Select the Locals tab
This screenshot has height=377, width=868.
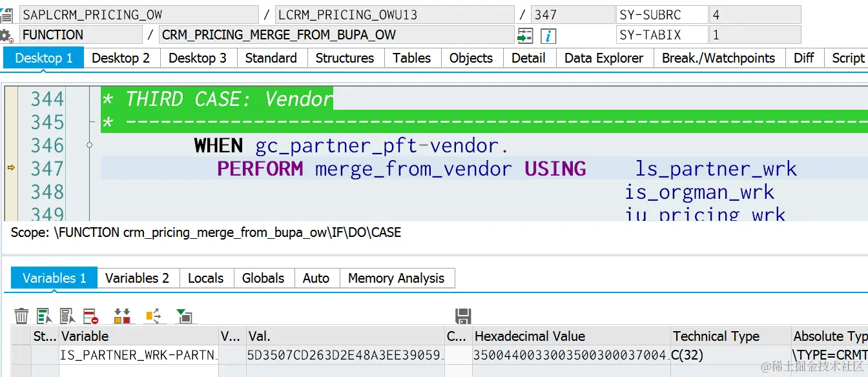[x=206, y=278]
